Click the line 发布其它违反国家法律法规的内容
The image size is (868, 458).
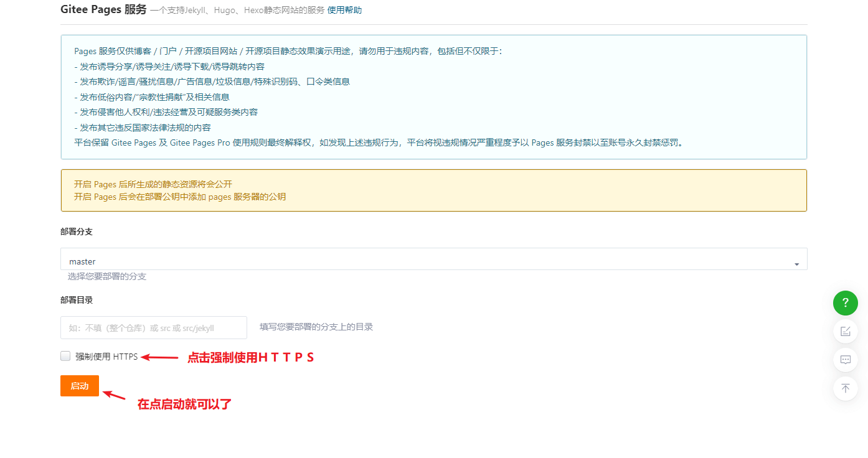pyautogui.click(x=143, y=128)
